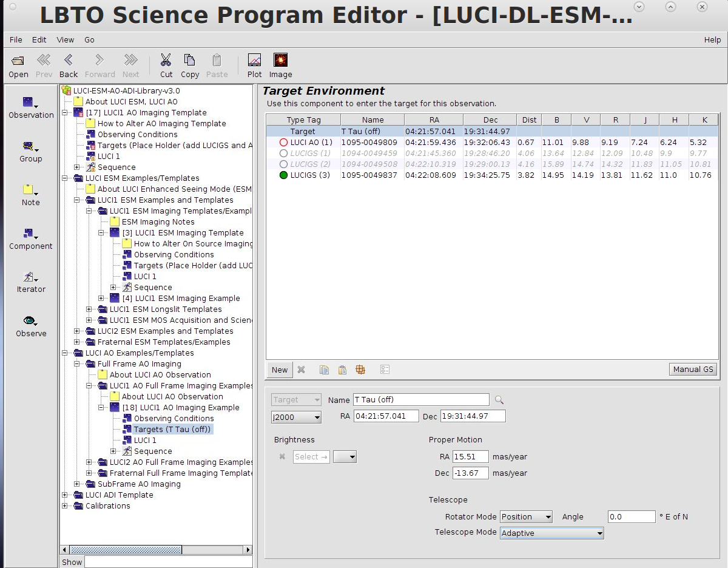Open the View menu
This screenshot has width=728, height=568.
pyautogui.click(x=66, y=39)
